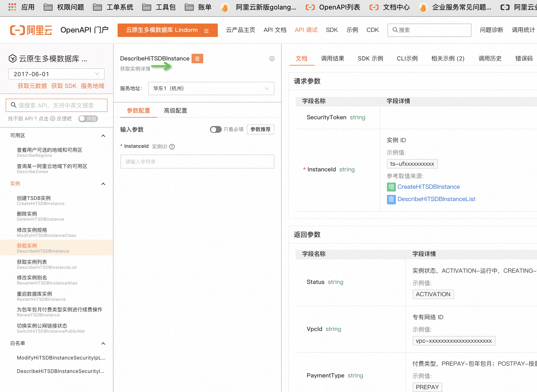Image resolution: width=537 pixels, height=392 pixels.
Task: Select 删除实例 API in sidebar
Action: [x=40, y=216]
